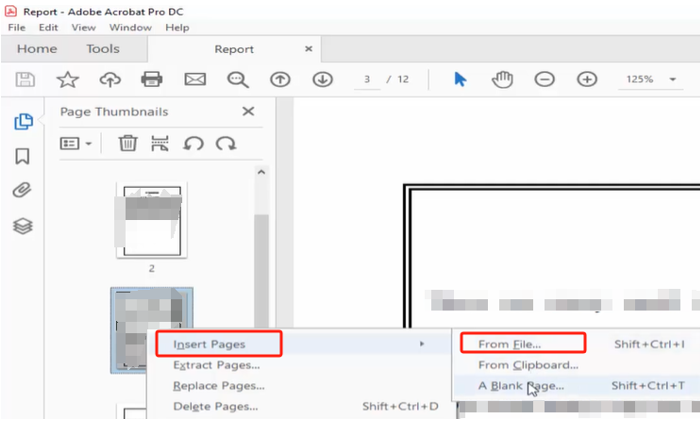Choose Extract Pages from context menu
This screenshot has height=422, width=700.
(x=217, y=365)
